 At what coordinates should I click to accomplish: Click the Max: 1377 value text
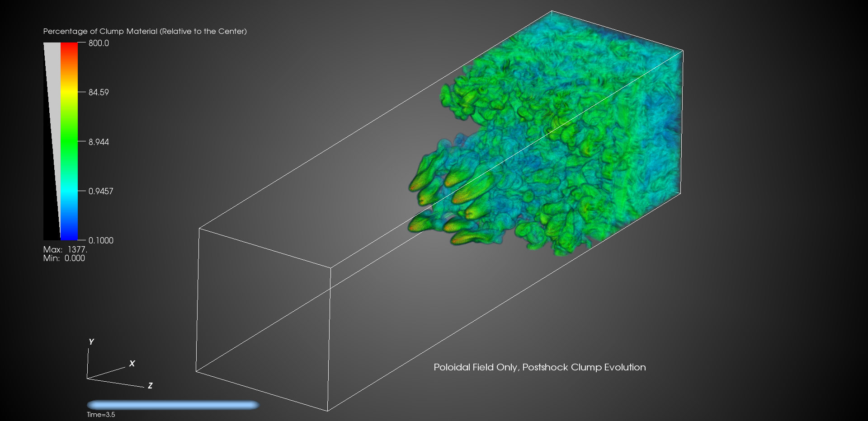pyautogui.click(x=65, y=250)
